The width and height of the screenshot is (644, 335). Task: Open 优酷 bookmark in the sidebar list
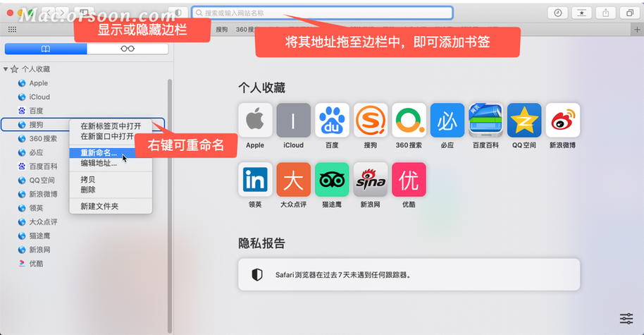[x=36, y=263]
